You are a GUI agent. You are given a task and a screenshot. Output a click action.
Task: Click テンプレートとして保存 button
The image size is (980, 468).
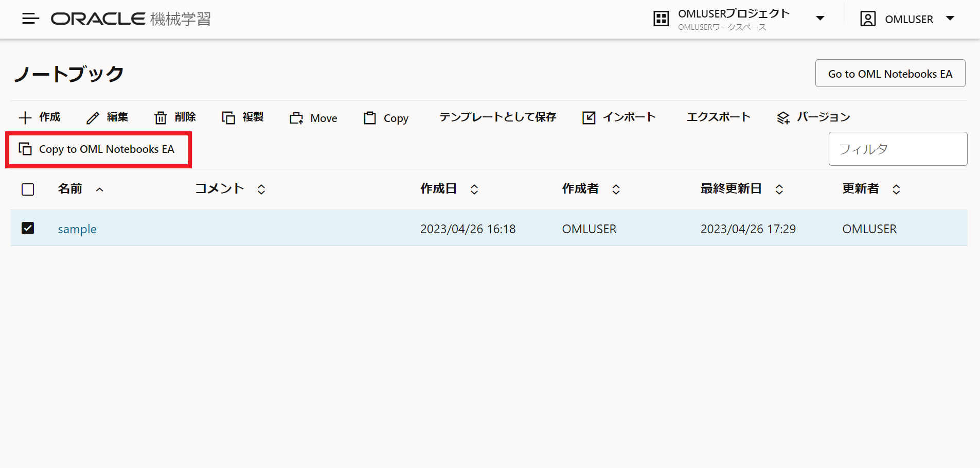(497, 117)
